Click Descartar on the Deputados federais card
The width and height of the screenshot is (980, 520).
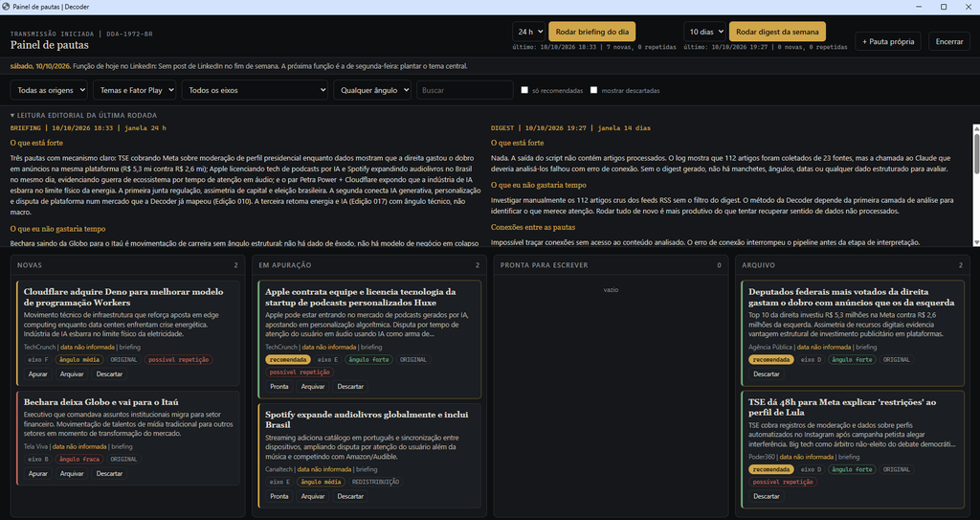point(767,373)
